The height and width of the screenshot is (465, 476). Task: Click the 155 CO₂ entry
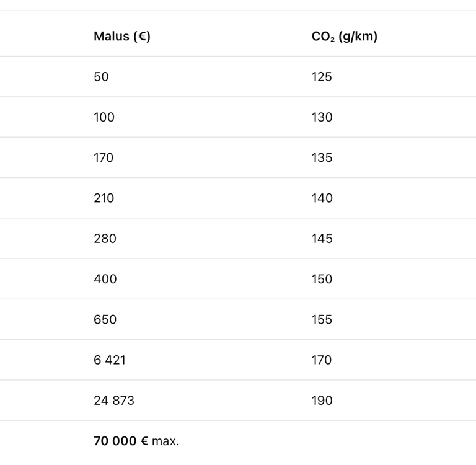(x=322, y=319)
